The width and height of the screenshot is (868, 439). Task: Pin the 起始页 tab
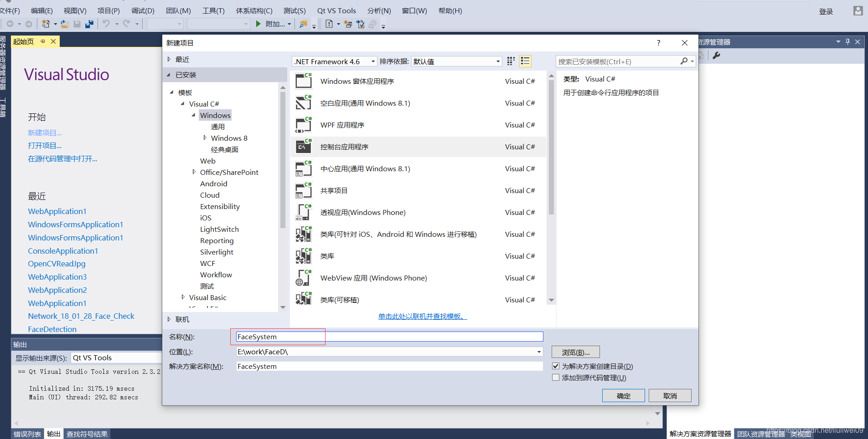pyautogui.click(x=43, y=41)
